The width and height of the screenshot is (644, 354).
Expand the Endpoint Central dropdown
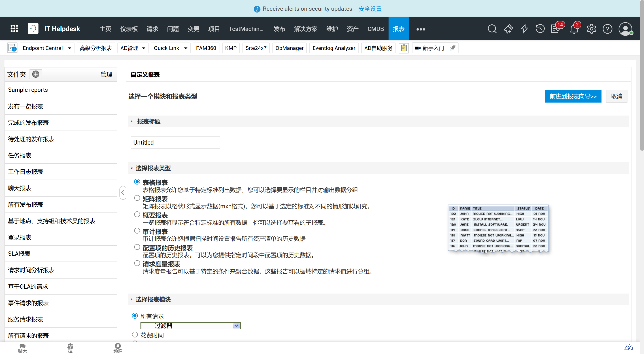[69, 48]
